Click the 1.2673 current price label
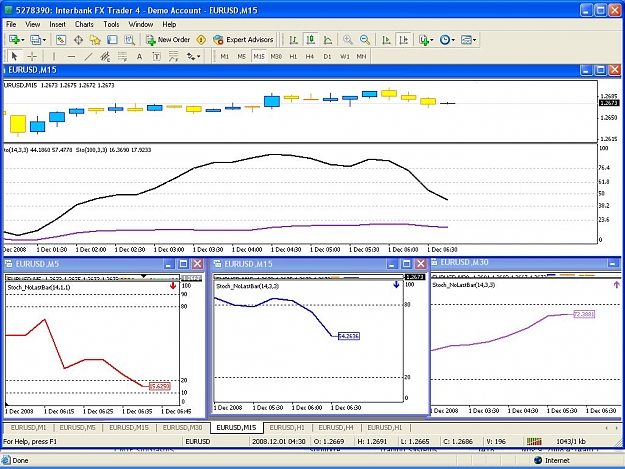 609,103
